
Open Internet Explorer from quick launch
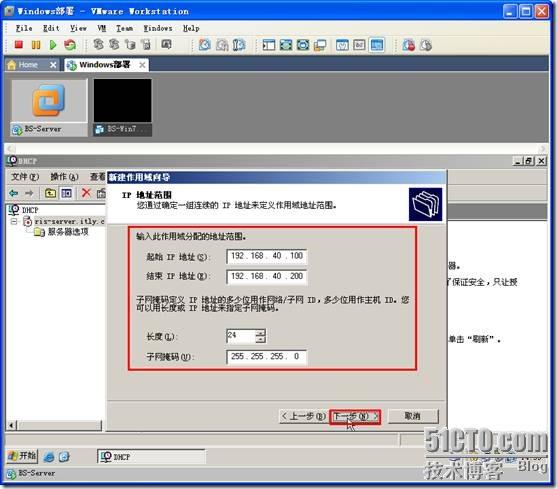click(x=49, y=457)
